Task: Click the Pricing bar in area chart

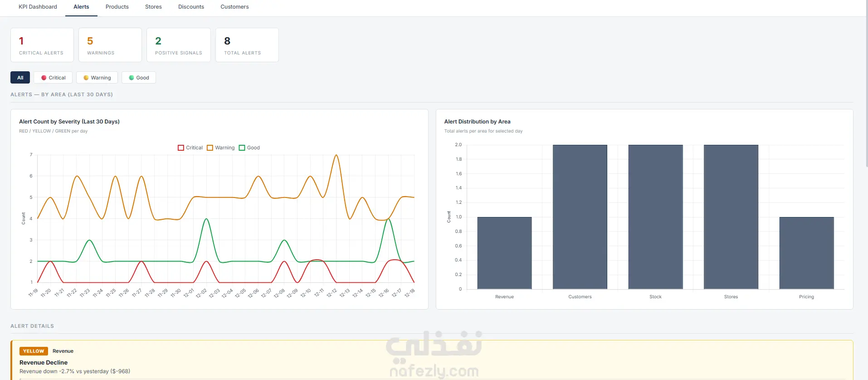Action: [806, 253]
